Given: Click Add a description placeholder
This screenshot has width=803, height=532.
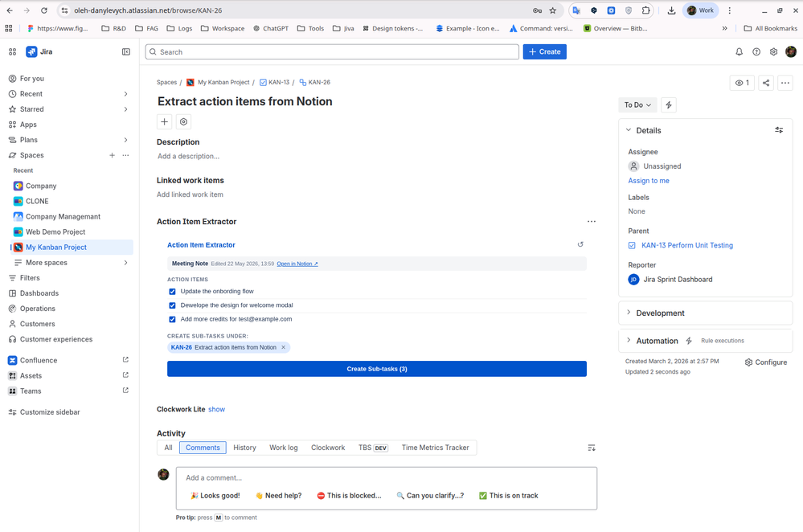Looking at the screenshot, I should pyautogui.click(x=188, y=156).
